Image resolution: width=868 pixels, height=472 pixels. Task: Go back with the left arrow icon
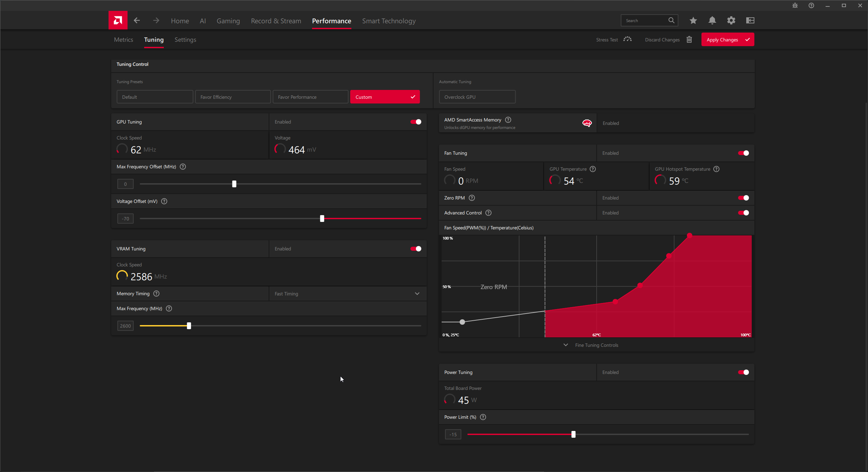[x=137, y=20]
